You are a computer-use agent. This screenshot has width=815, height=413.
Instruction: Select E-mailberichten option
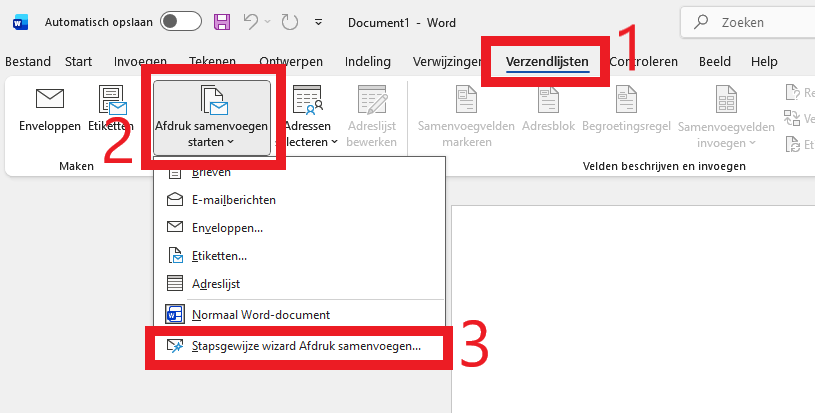coord(233,199)
